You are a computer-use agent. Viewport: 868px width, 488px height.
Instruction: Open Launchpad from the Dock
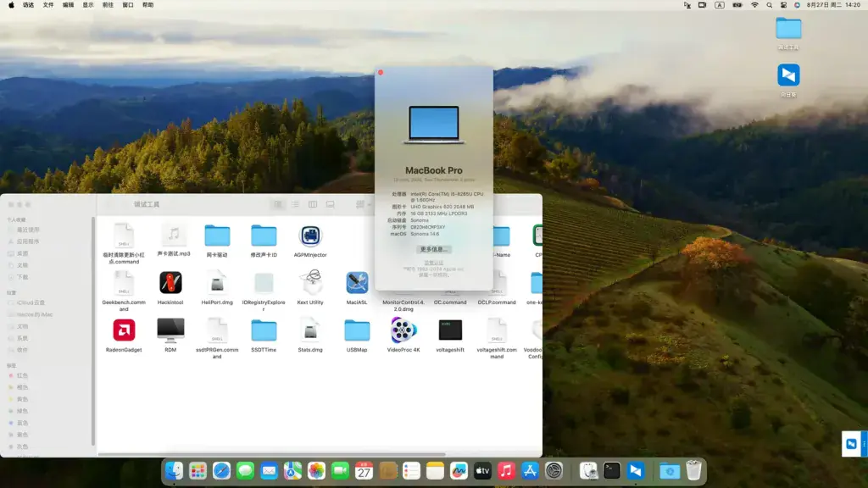pos(198,471)
